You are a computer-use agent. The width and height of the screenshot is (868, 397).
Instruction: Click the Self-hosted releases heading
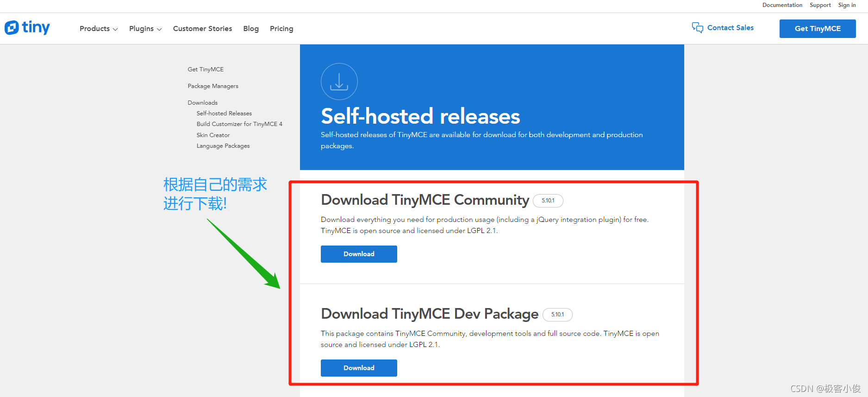coord(420,116)
